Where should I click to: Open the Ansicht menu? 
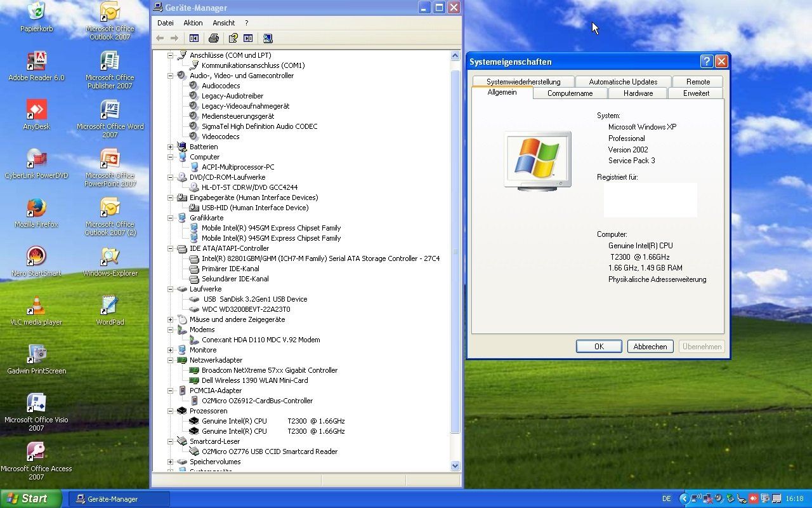(x=224, y=23)
